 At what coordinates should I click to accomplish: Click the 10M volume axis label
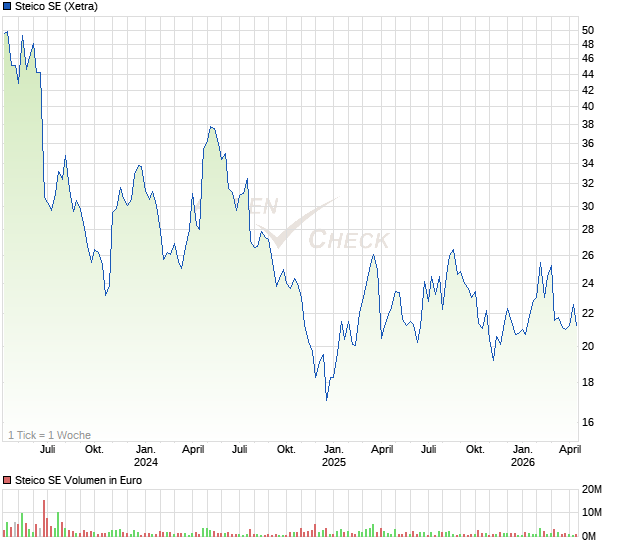click(592, 512)
